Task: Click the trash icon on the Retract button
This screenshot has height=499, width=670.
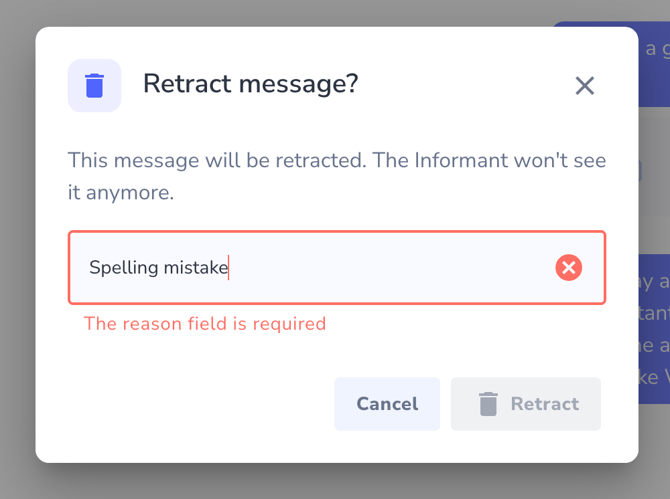Action: 488,404
